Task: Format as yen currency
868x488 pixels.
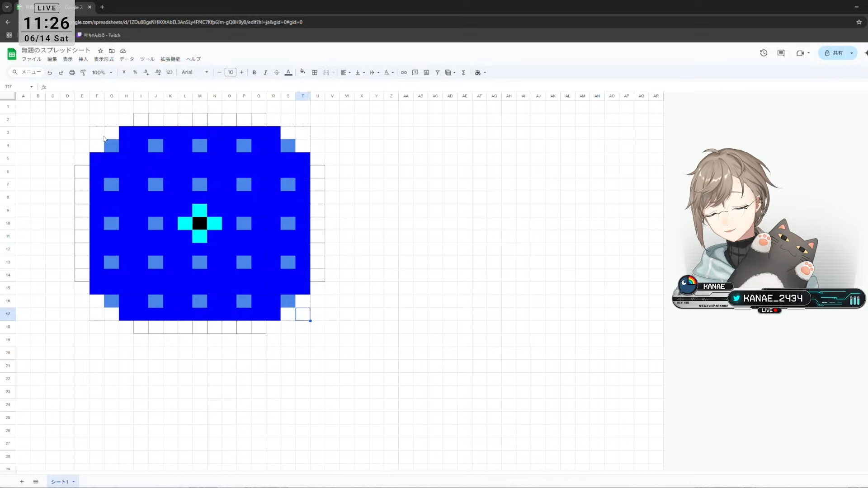Action: 124,72
